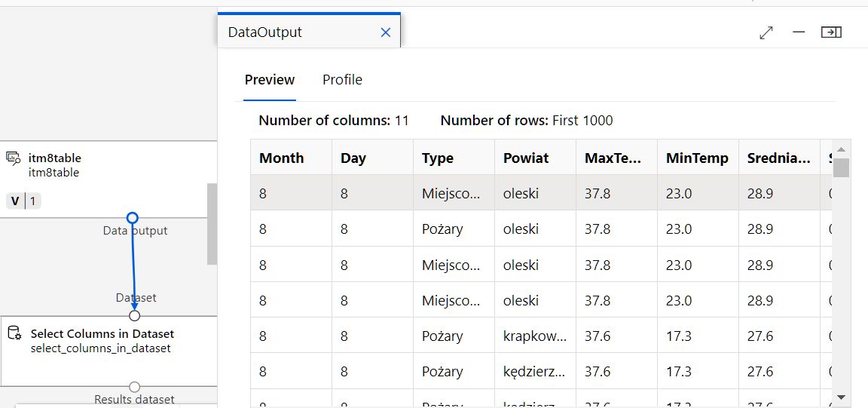Click the canvas vertical scrollbar

(212, 223)
